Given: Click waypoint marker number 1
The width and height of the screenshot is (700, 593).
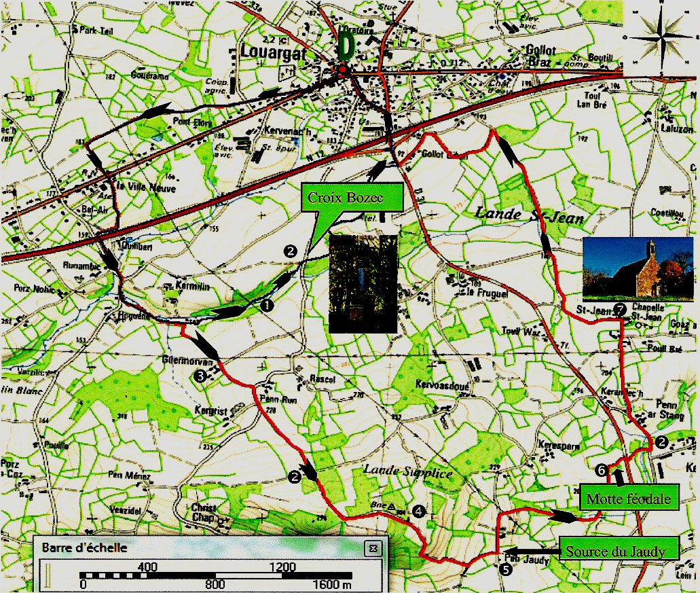Looking at the screenshot, I should 268,306.
